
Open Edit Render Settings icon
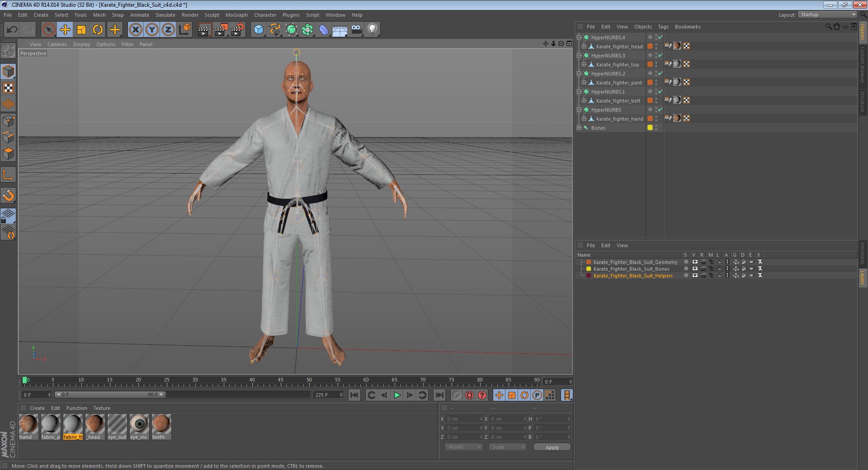coord(237,30)
